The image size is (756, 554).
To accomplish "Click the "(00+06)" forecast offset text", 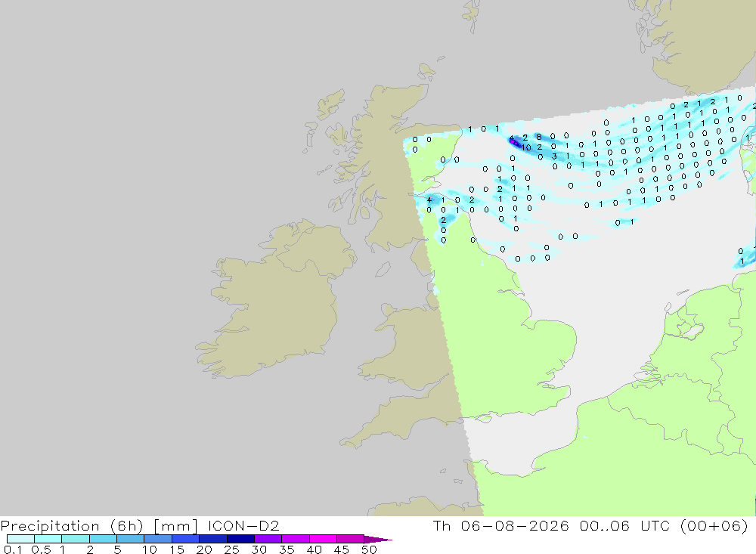I will coord(714,526).
